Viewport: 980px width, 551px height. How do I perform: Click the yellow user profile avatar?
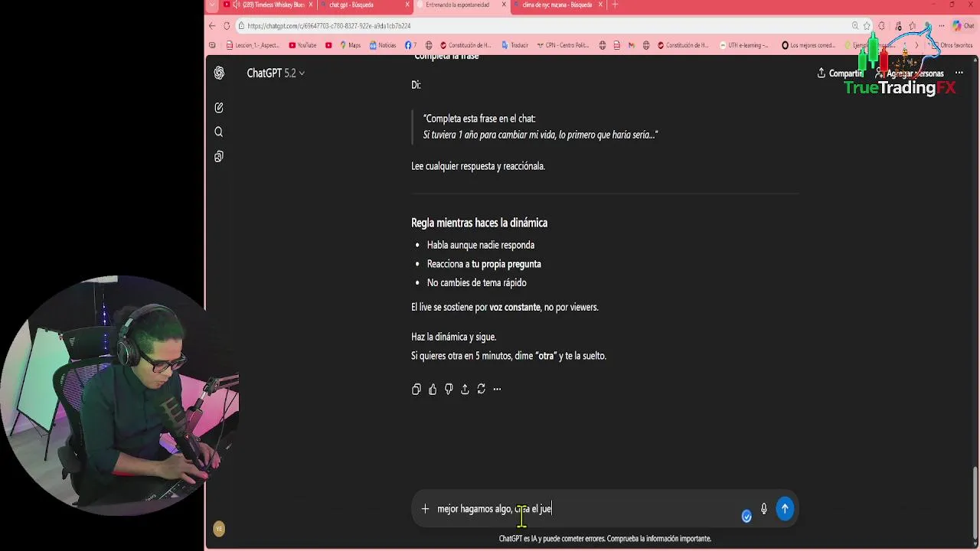219,529
